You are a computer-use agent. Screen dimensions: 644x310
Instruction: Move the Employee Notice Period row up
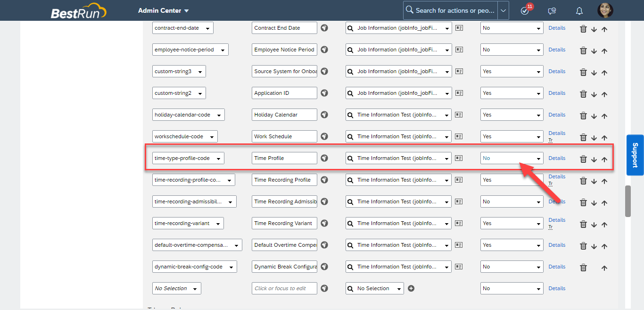click(x=604, y=51)
